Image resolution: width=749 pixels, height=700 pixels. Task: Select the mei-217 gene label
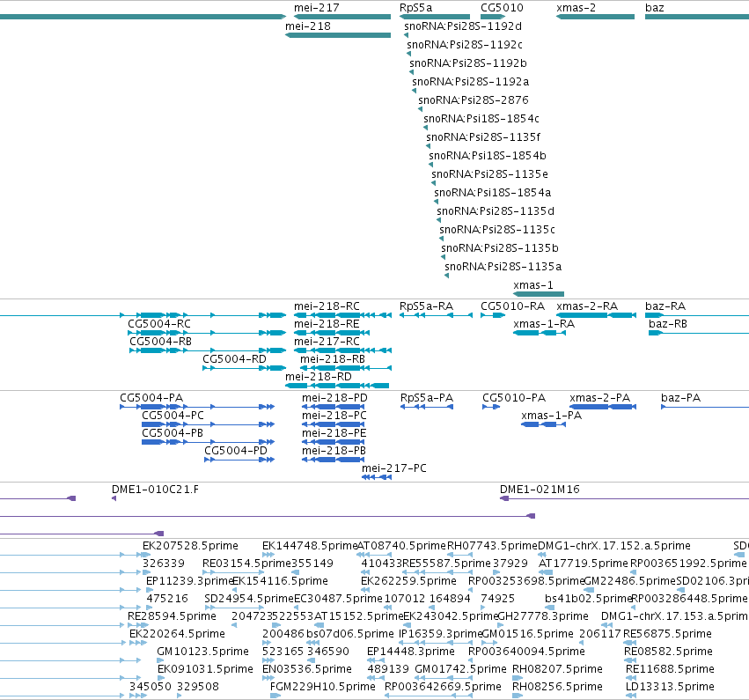tap(316, 8)
